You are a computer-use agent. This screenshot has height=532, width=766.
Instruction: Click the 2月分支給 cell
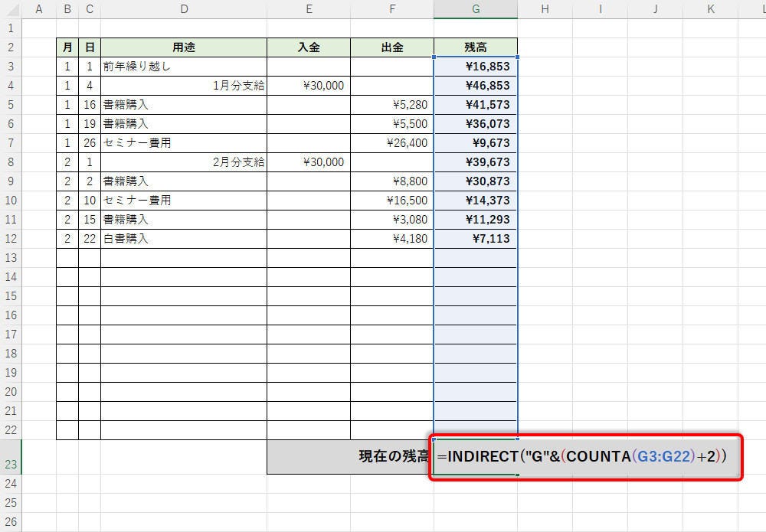(x=184, y=162)
